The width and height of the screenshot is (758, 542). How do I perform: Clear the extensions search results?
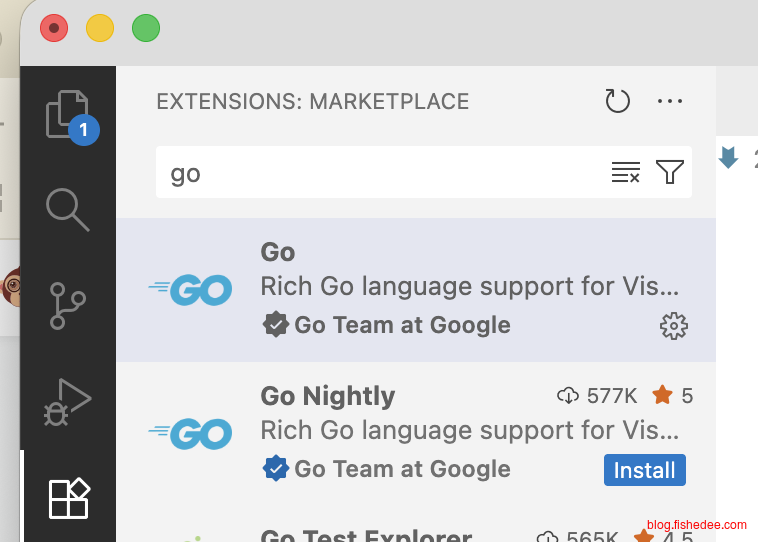coord(626,173)
